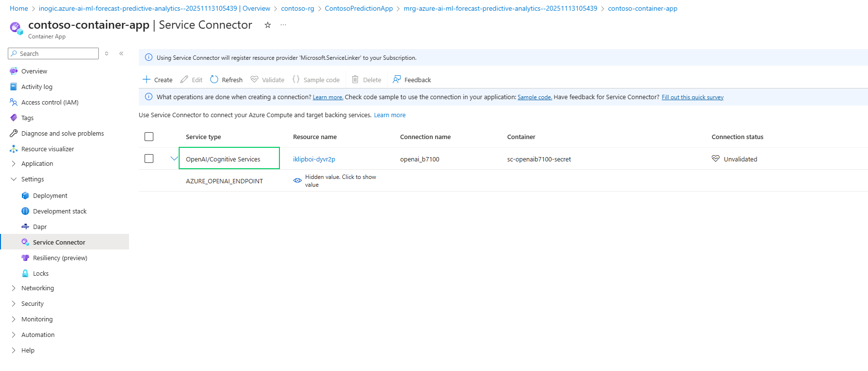The width and height of the screenshot is (868, 371).
Task: Collapse the sidebar with double chevron icon
Action: pos(121,53)
